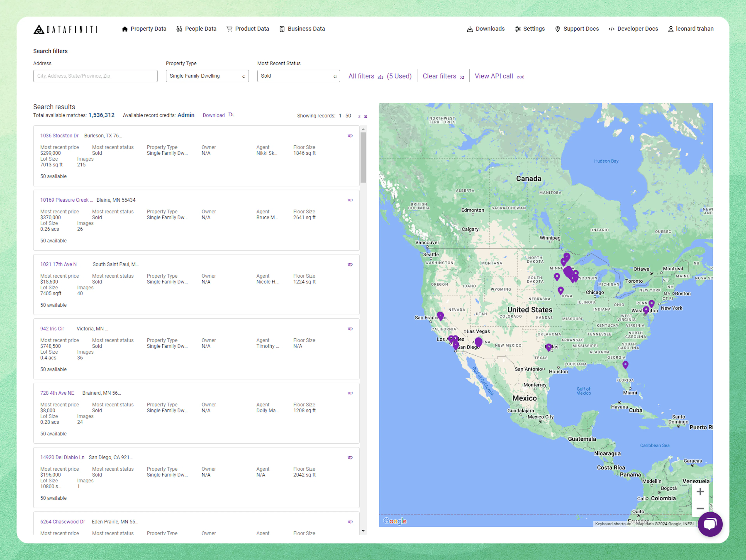Click the Support Docs location pin icon
This screenshot has height=560, width=746.
coord(558,29)
